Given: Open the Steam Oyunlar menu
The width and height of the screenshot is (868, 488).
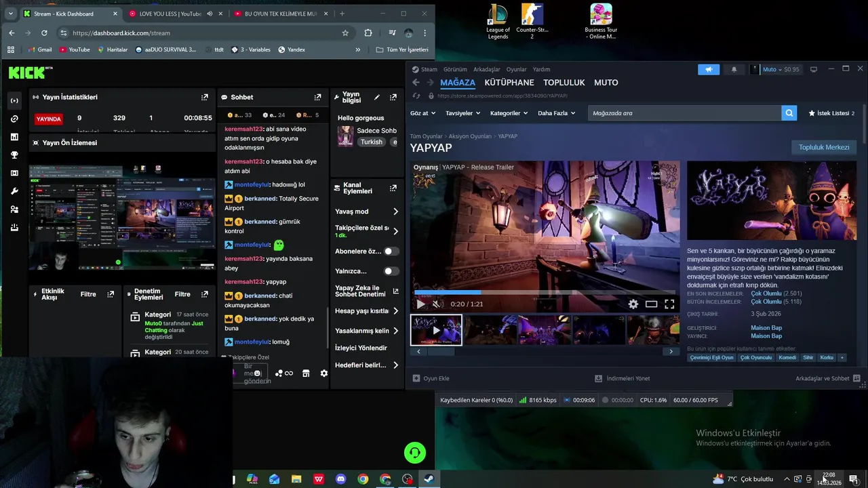Looking at the screenshot, I should pos(516,69).
